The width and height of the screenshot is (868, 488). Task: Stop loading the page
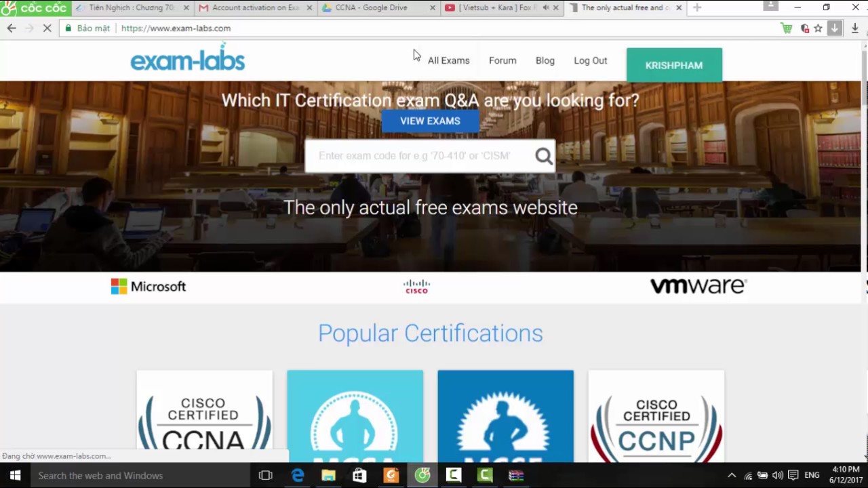coord(47,28)
